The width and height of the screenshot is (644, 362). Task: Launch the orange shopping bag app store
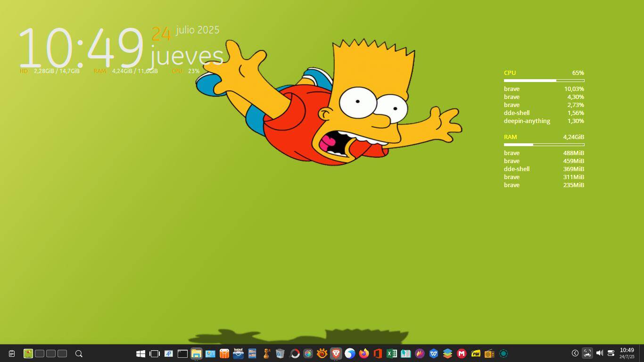pyautogui.click(x=224, y=354)
